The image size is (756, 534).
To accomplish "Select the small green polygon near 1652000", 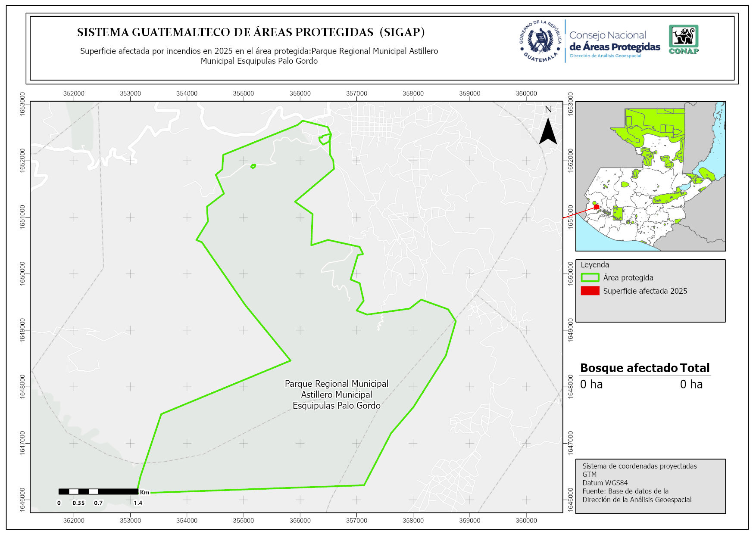I will (253, 166).
